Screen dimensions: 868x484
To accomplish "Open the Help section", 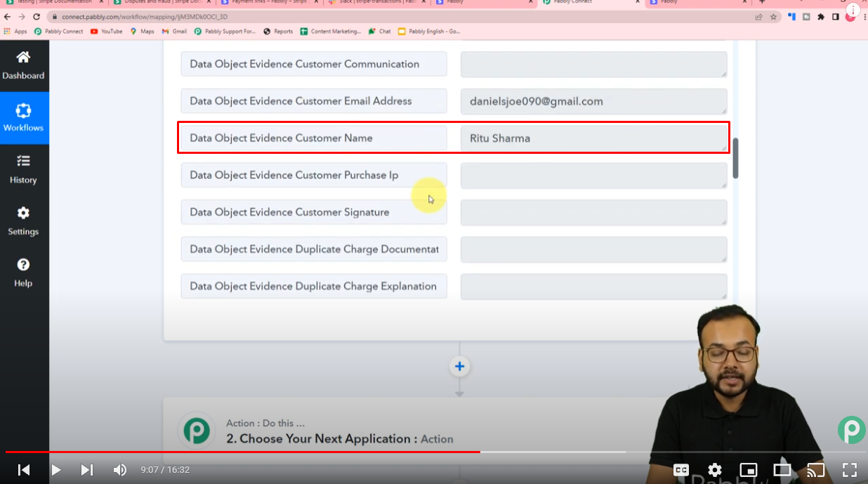I will tap(24, 273).
